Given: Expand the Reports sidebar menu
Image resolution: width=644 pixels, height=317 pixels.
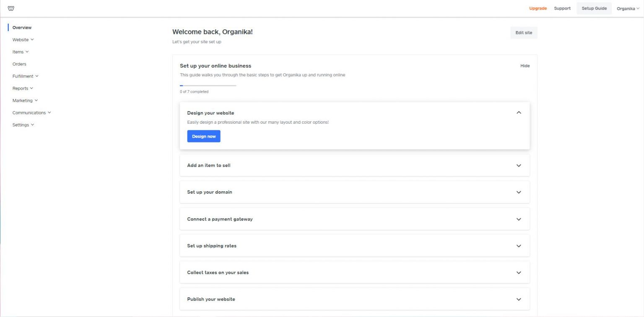Looking at the screenshot, I should (x=23, y=88).
